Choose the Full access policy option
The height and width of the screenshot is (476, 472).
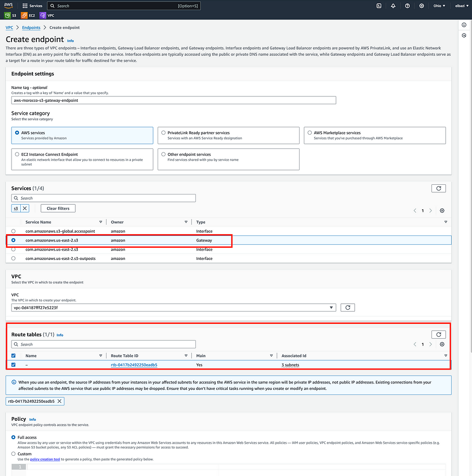coord(13,437)
